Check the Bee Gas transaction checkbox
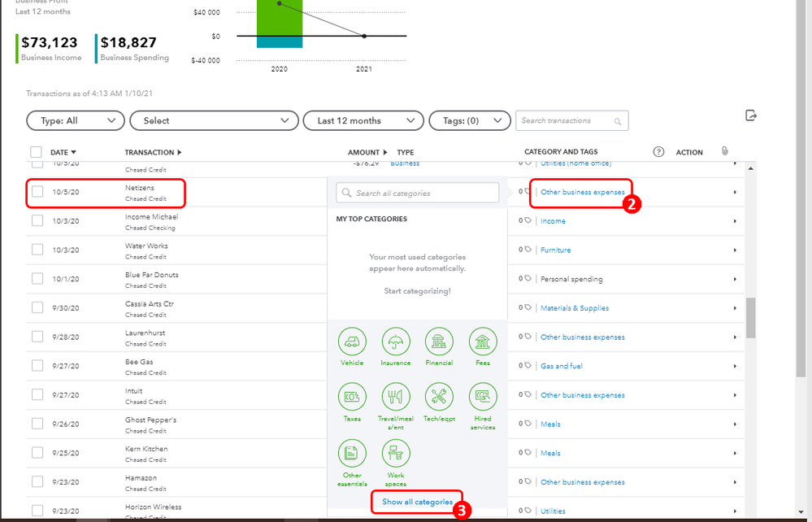Viewport: 812px width, 522px height. [37, 366]
